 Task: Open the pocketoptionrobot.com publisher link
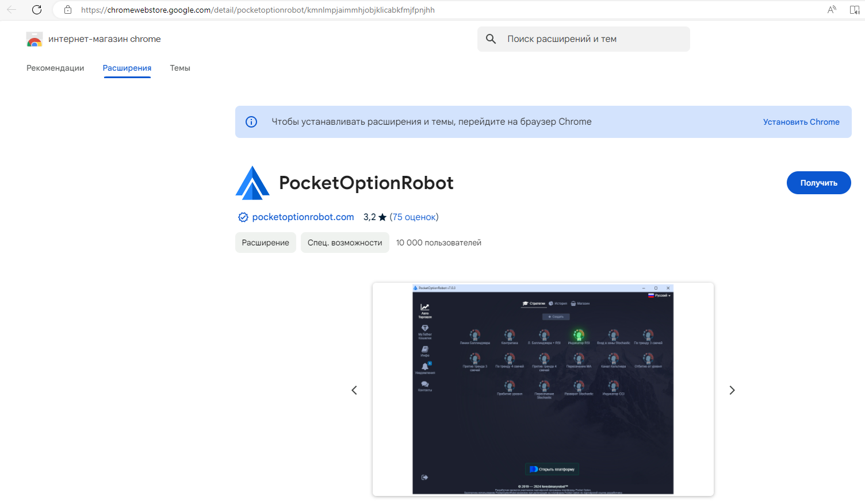(303, 217)
